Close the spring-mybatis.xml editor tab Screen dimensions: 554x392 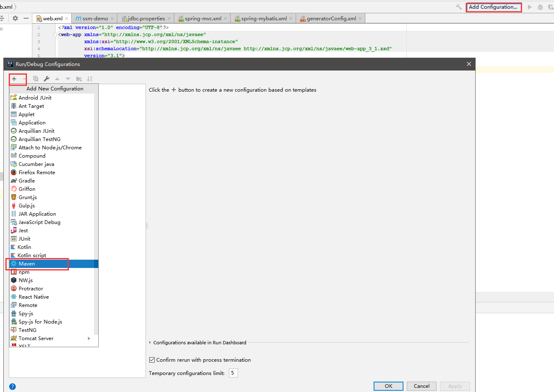291,19
